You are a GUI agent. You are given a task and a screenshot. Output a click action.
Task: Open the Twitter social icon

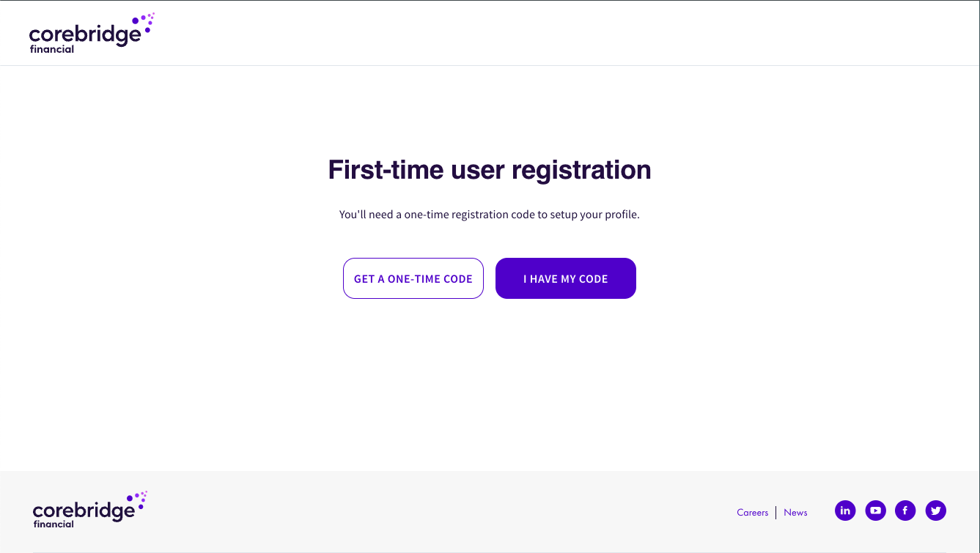(935, 511)
